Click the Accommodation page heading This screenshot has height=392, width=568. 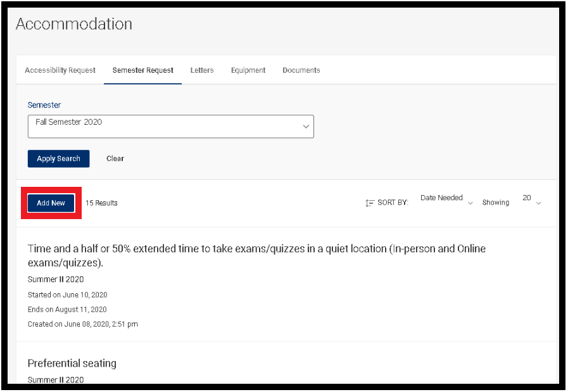(74, 24)
